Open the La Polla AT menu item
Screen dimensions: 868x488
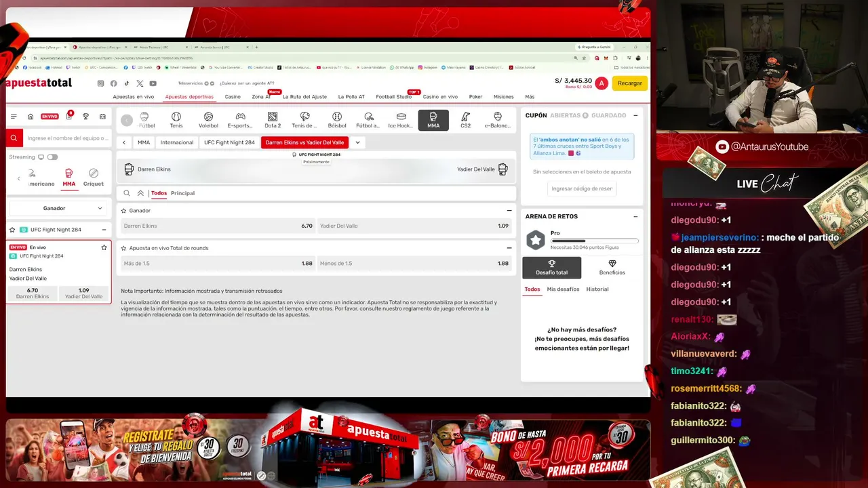(351, 97)
